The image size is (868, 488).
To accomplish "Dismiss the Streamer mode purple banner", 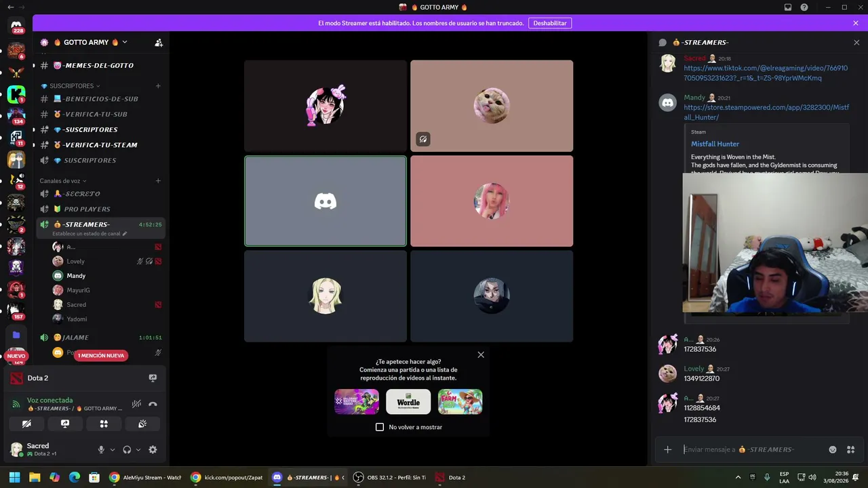I will (856, 23).
